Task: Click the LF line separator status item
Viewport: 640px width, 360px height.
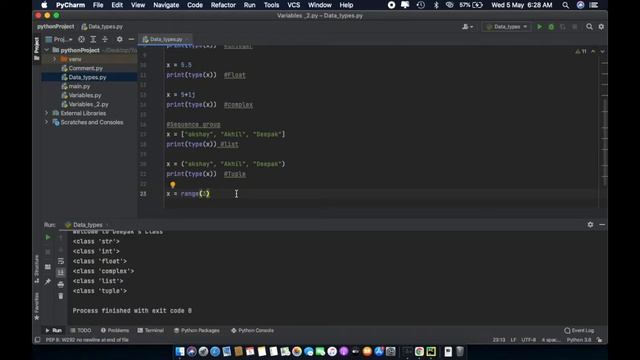Action: pos(513,340)
